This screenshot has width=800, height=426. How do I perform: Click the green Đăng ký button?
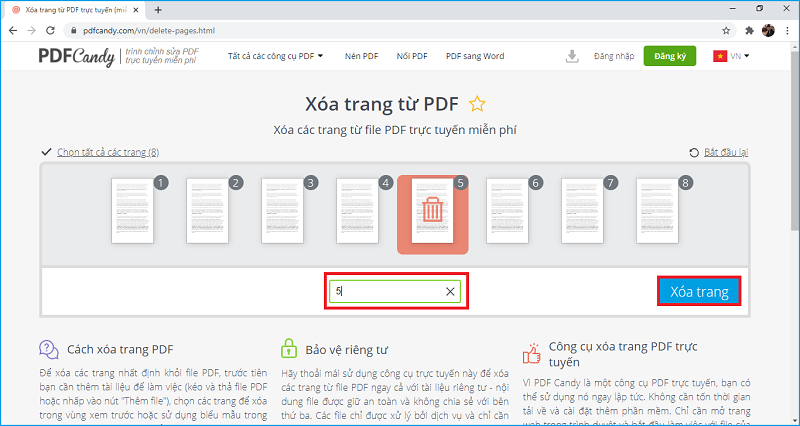[x=670, y=56]
